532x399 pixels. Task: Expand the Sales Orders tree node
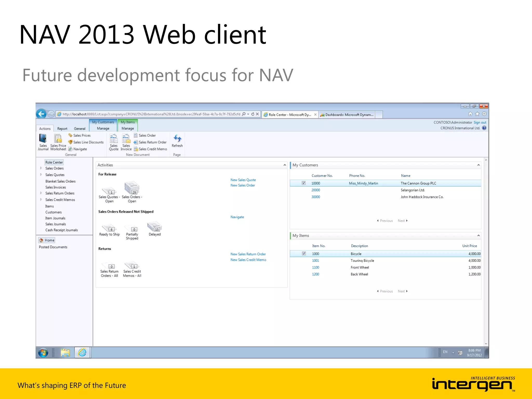click(x=41, y=168)
